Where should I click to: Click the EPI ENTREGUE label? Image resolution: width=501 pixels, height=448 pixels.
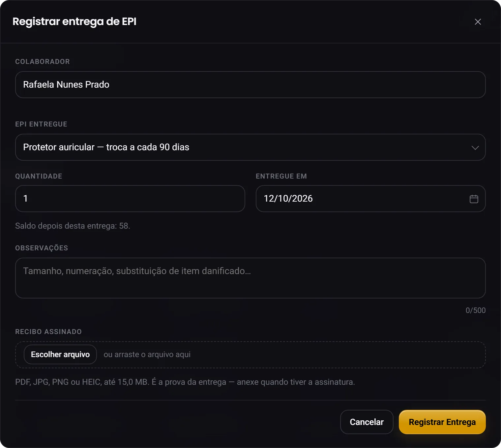tap(41, 124)
